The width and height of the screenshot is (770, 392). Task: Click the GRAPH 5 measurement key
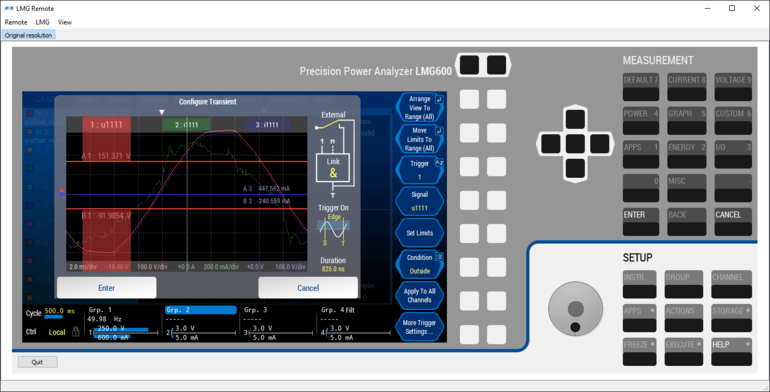click(687, 121)
